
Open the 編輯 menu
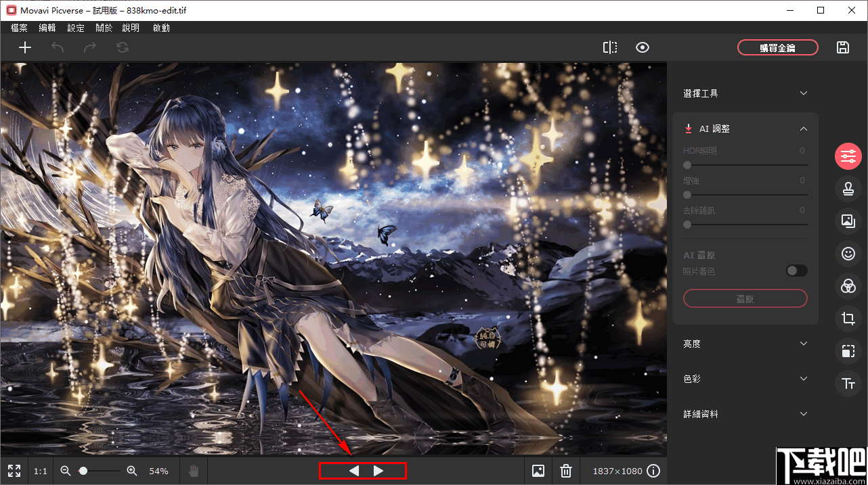coord(47,28)
